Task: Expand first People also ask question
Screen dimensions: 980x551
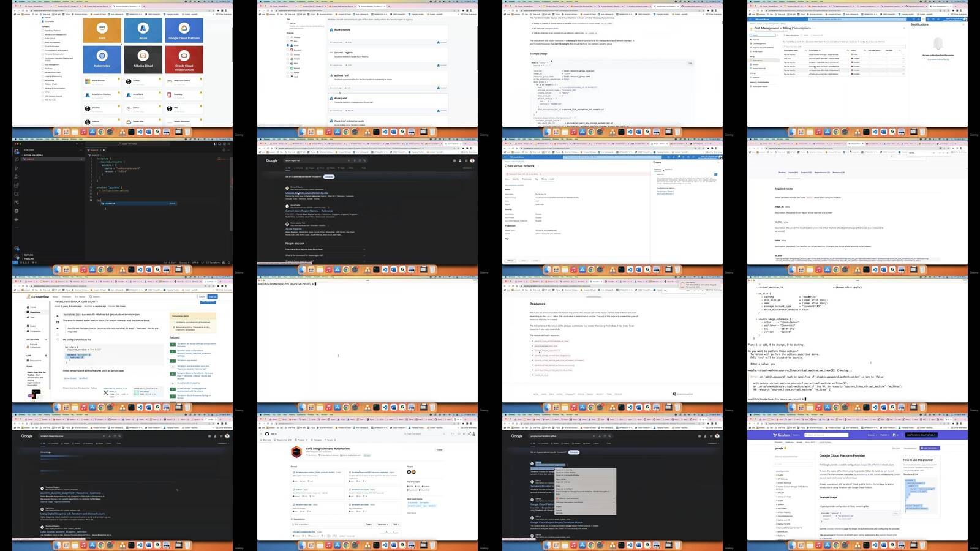Action: [x=325, y=249]
